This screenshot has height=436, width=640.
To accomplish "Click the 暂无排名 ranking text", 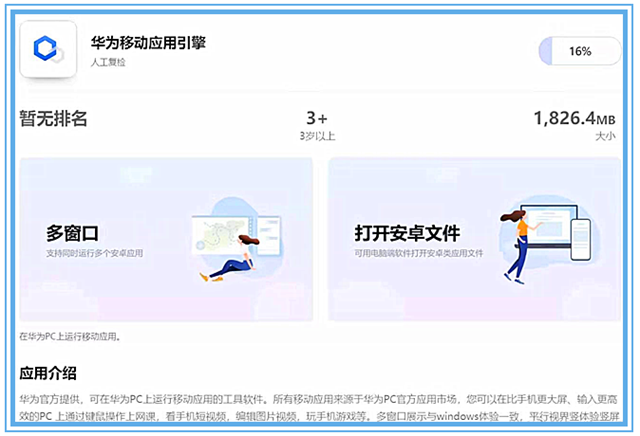I will [x=53, y=119].
